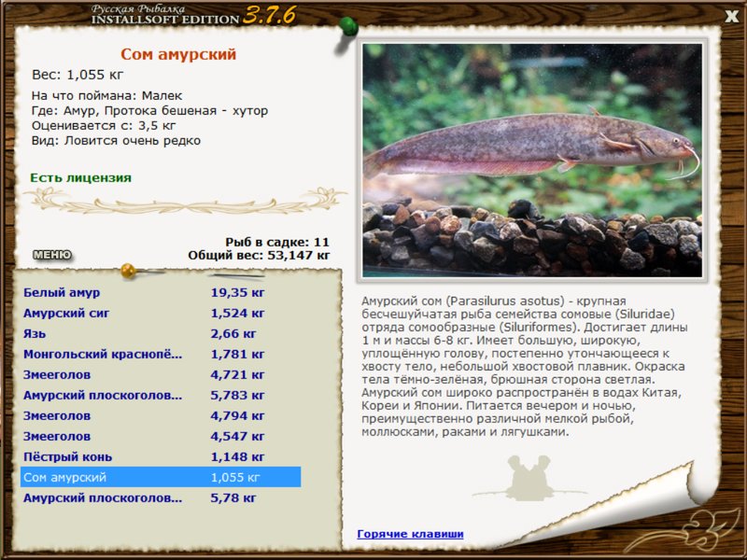
Task: Click the Сом амурский title heading
Action: click(x=178, y=54)
